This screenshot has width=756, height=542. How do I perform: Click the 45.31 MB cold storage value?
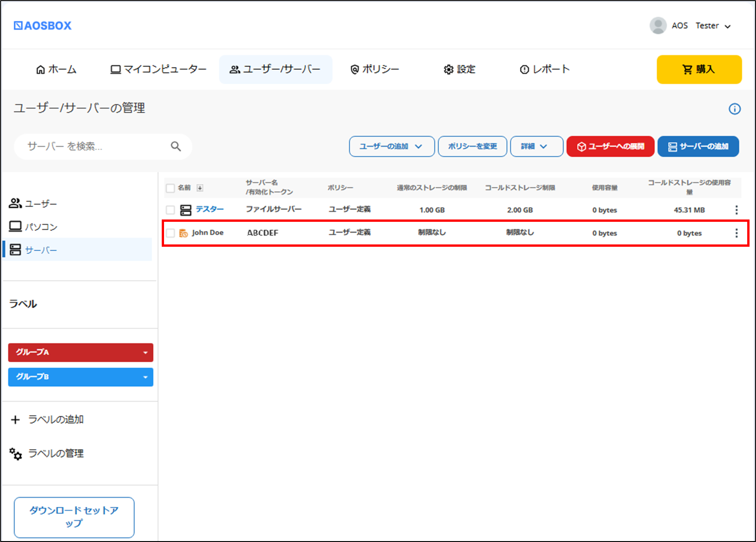click(x=689, y=210)
